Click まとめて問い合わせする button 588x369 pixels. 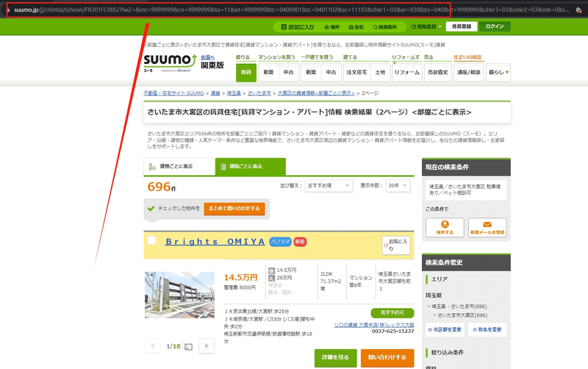[234, 209]
